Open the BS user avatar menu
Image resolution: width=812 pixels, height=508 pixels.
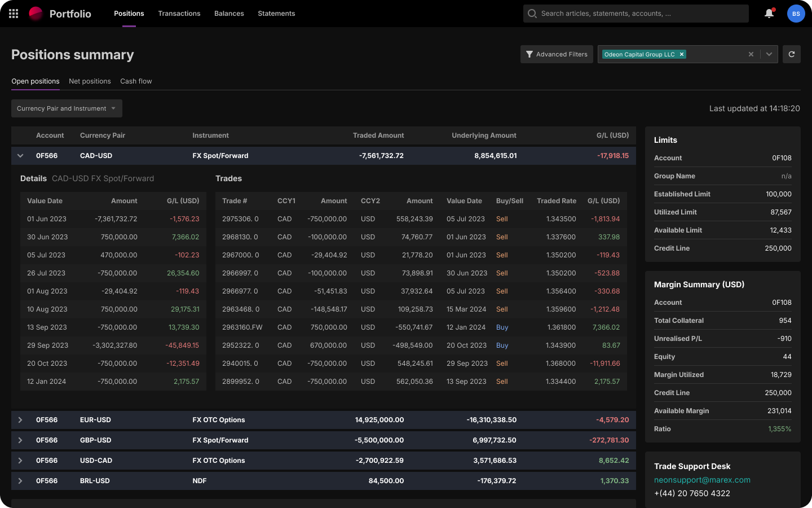pos(796,14)
